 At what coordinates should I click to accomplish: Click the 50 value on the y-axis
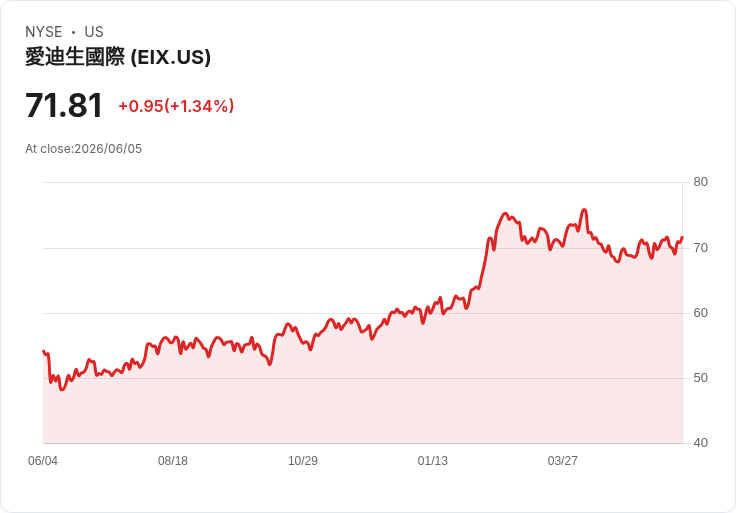(700, 378)
